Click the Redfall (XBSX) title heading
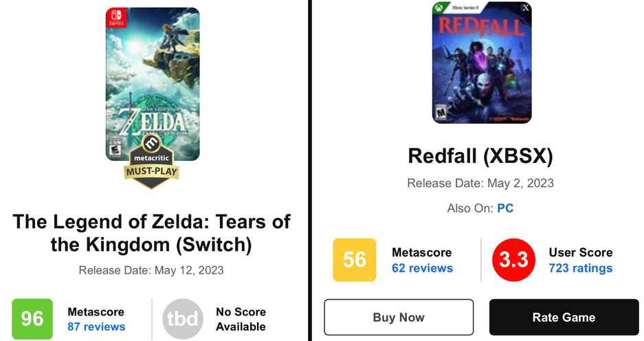The image size is (644, 341). pyautogui.click(x=480, y=156)
